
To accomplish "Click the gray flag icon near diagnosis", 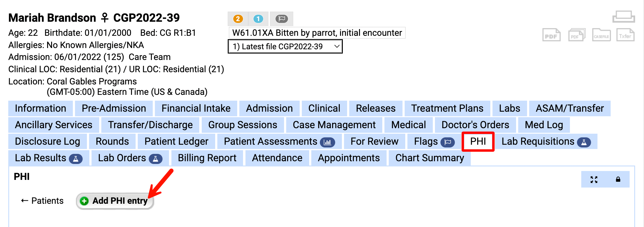I will (282, 19).
